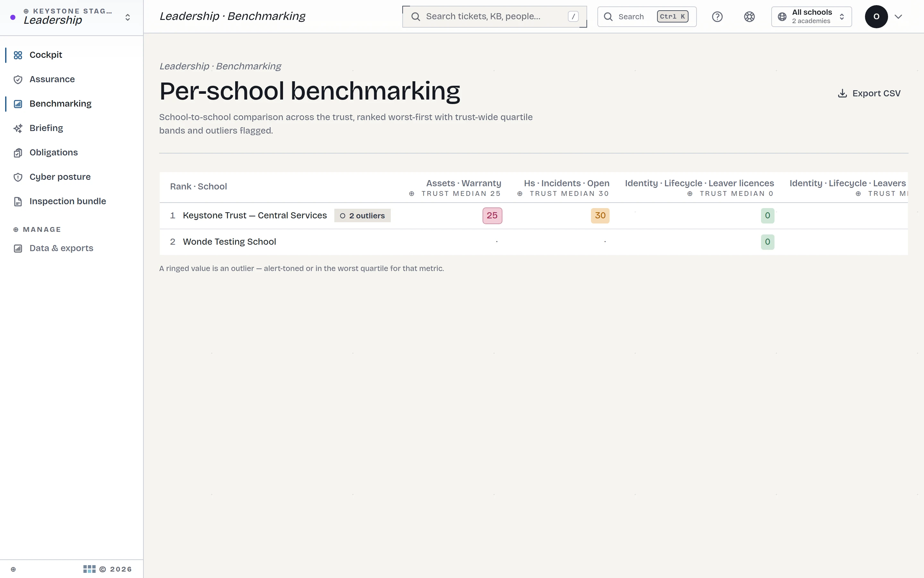Click the Cyber posture shield-alert icon

pos(18,177)
